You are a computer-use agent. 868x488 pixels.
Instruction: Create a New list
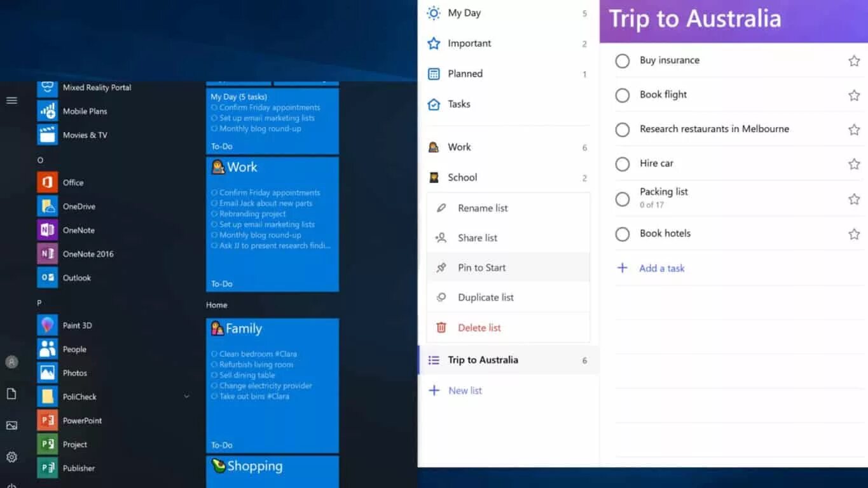455,391
